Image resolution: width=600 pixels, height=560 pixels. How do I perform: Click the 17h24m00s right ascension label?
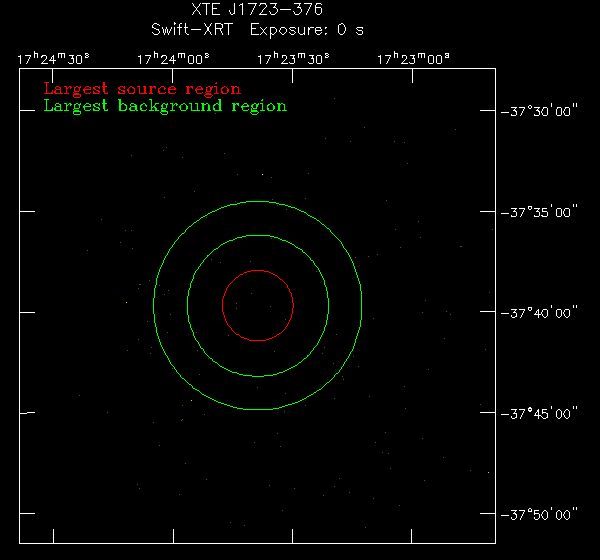[x=173, y=59]
